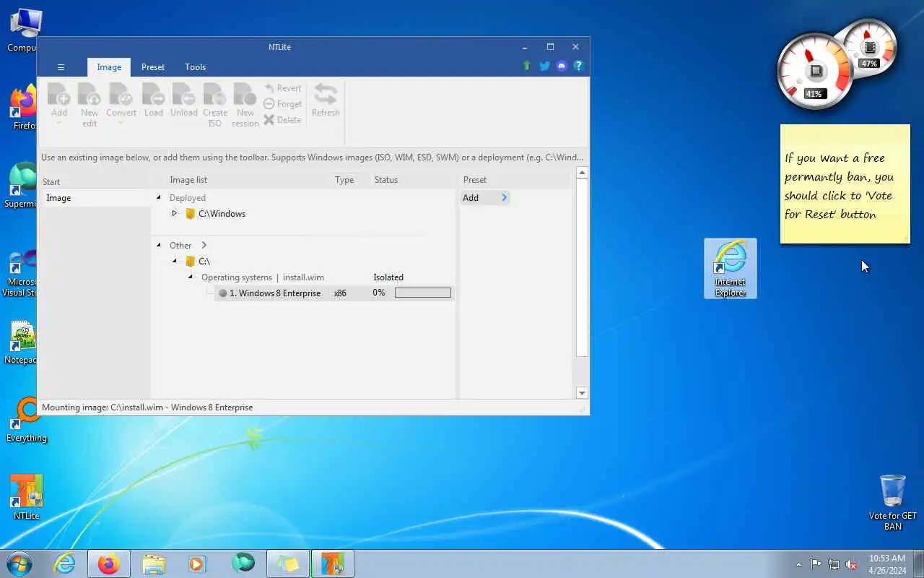Click the yellow sticky note

point(845,184)
